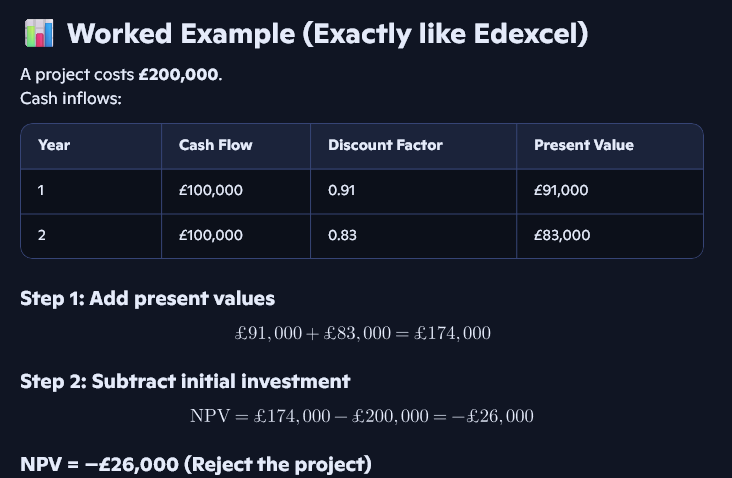Select the Discount Factor column header
This screenshot has width=732, height=478.
click(385, 145)
